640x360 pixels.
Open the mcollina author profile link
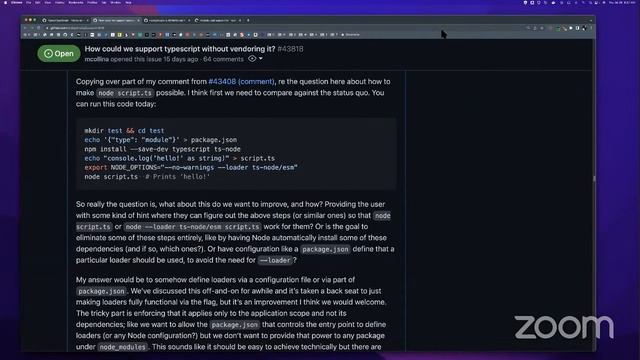tap(97, 59)
